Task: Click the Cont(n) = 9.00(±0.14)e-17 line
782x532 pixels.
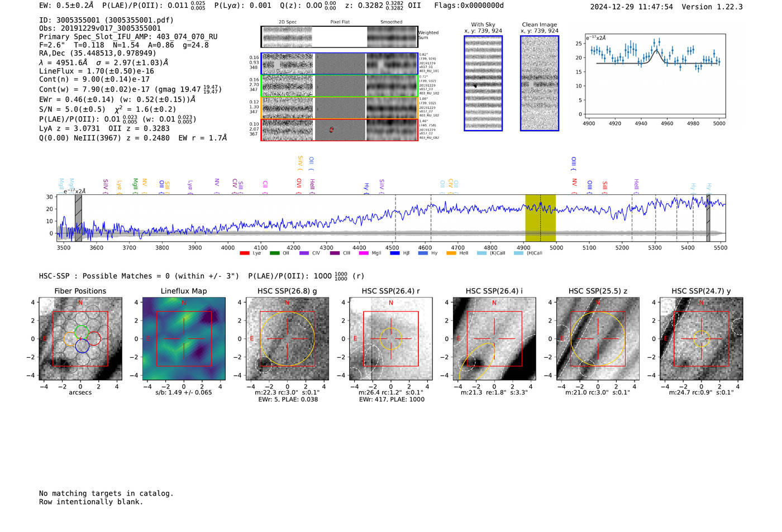Action: 94,79
